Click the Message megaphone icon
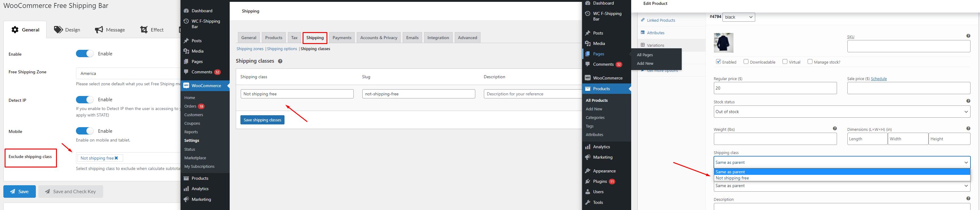Screen dimensions: 980x210 click(x=99, y=30)
